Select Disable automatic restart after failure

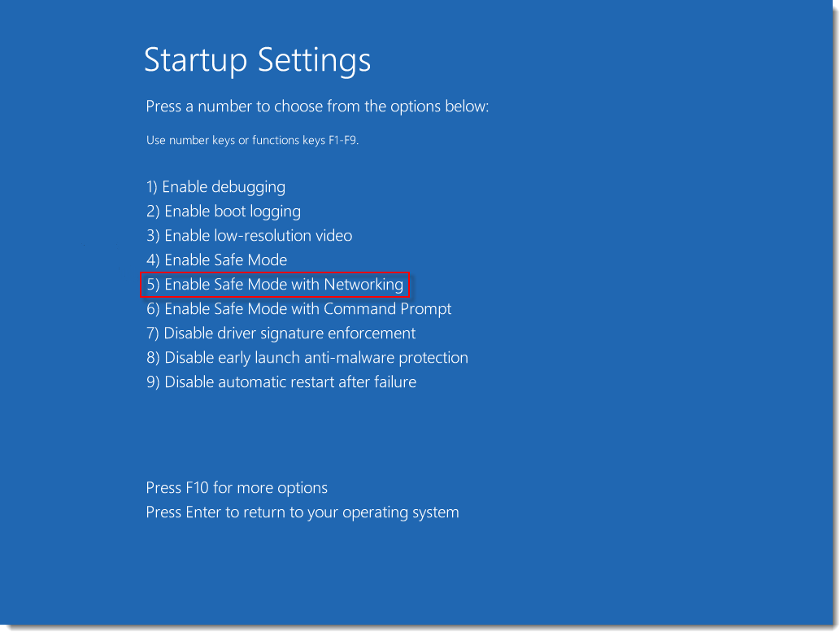coord(281,382)
